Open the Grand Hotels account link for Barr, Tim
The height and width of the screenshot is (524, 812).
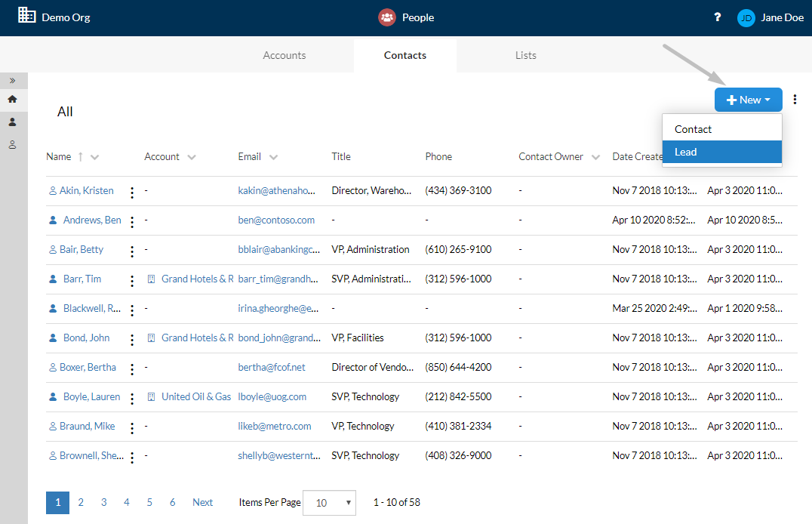coord(197,279)
